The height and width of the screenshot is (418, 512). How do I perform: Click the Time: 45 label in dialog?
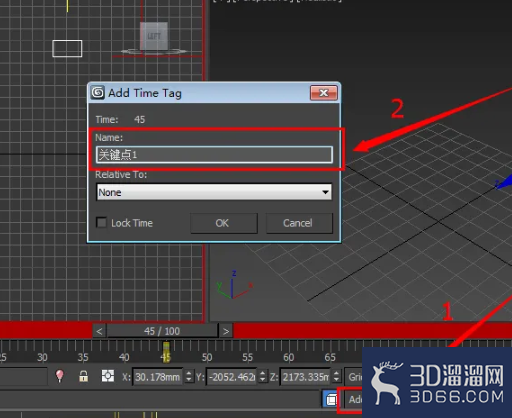tap(120, 119)
